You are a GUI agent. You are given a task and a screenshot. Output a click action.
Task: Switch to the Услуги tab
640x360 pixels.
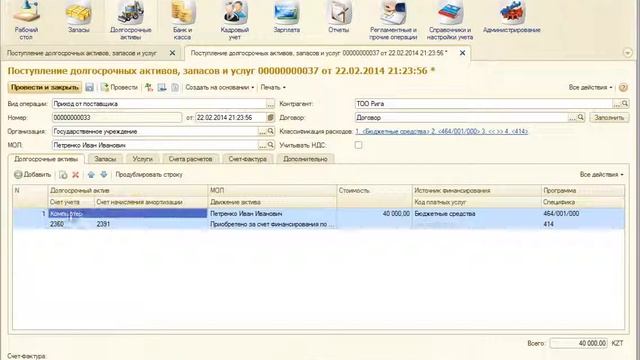point(142,159)
